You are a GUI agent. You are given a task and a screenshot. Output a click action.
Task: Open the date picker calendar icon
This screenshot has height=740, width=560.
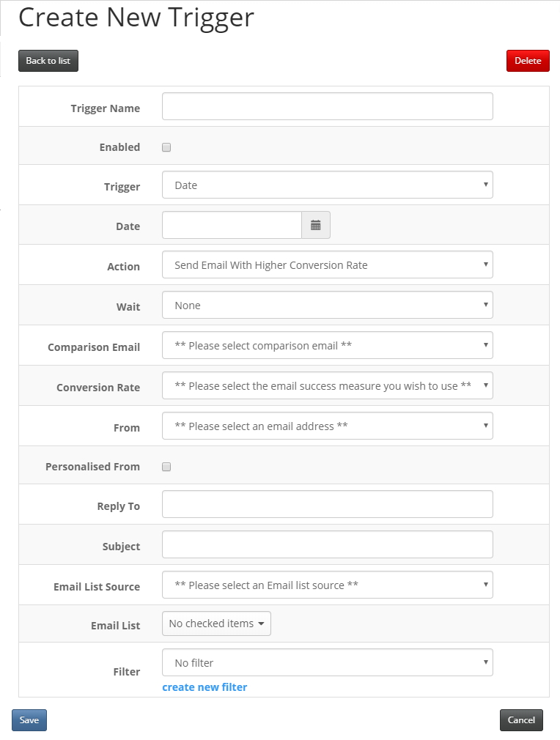[x=315, y=225]
